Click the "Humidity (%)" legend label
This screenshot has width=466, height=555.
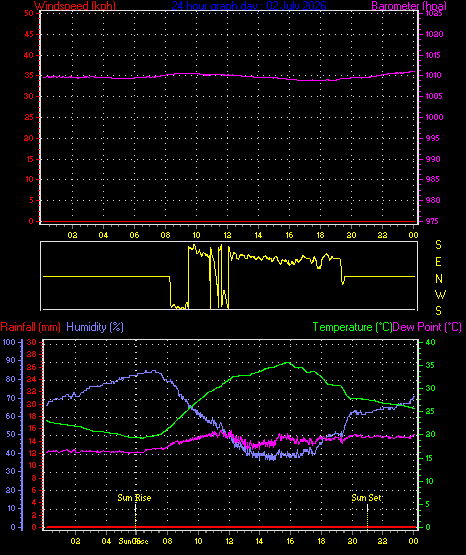click(95, 327)
